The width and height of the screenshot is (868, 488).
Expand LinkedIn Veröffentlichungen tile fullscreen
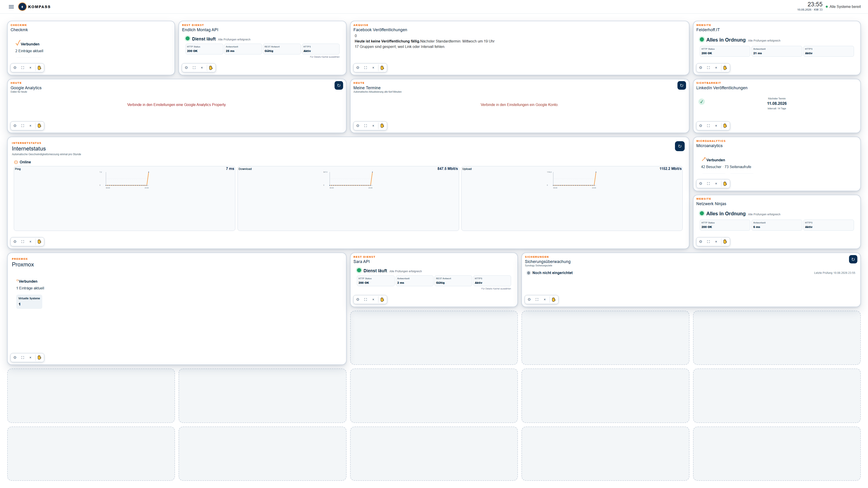point(708,126)
